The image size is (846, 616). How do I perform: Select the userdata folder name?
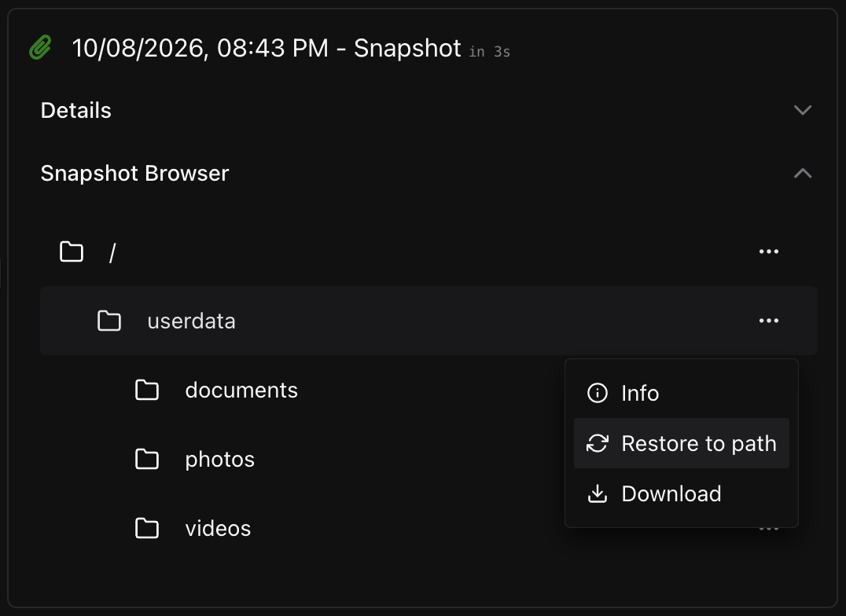(x=192, y=321)
